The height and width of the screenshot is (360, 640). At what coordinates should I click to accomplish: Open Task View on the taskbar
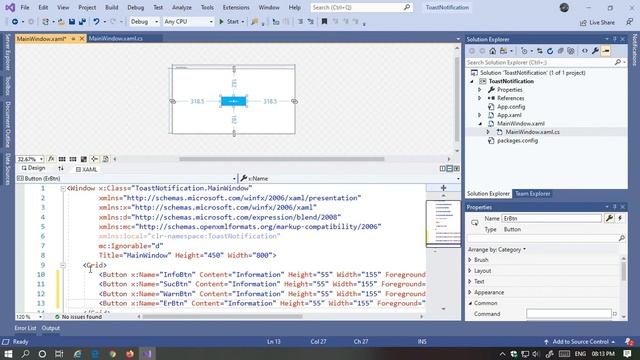(59, 353)
